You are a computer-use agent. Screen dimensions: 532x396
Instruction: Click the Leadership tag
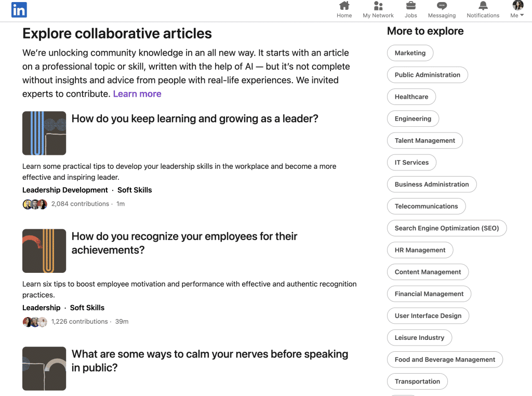pos(42,308)
